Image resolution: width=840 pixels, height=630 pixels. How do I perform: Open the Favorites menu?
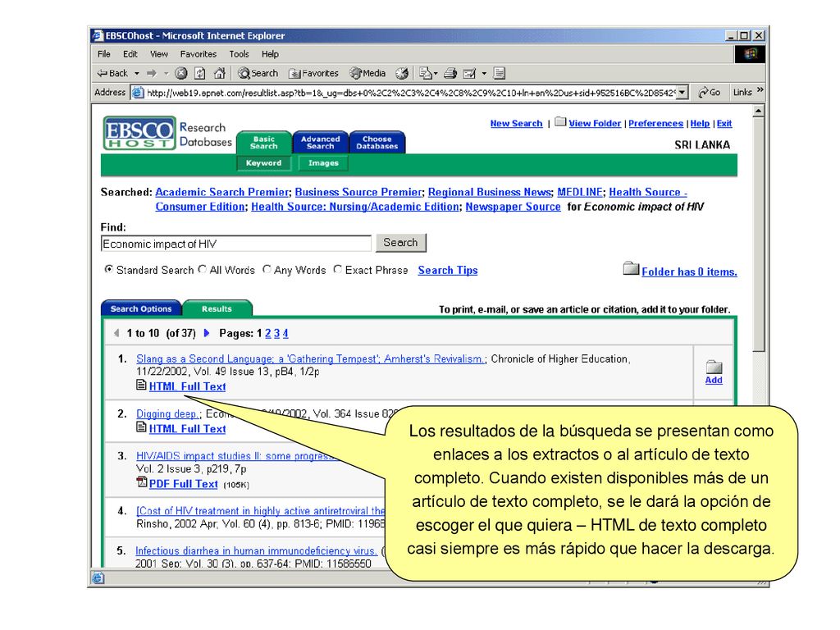pyautogui.click(x=199, y=54)
